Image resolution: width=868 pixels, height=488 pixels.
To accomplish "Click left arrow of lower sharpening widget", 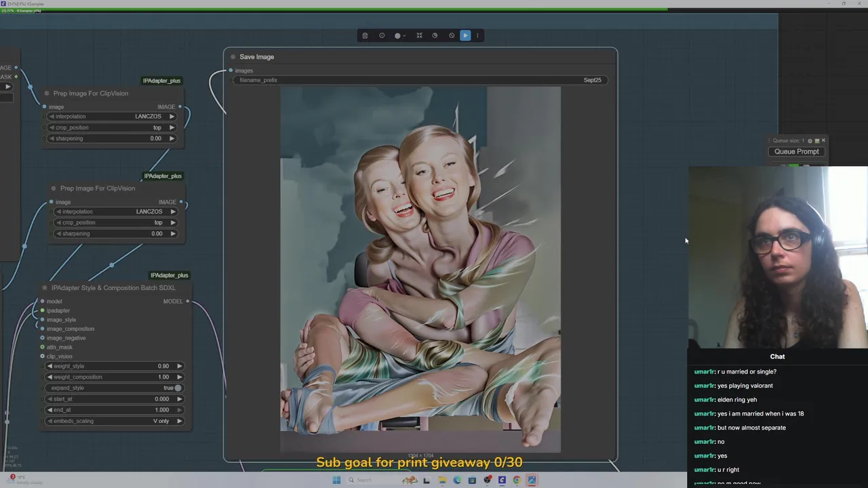I will [58, 234].
